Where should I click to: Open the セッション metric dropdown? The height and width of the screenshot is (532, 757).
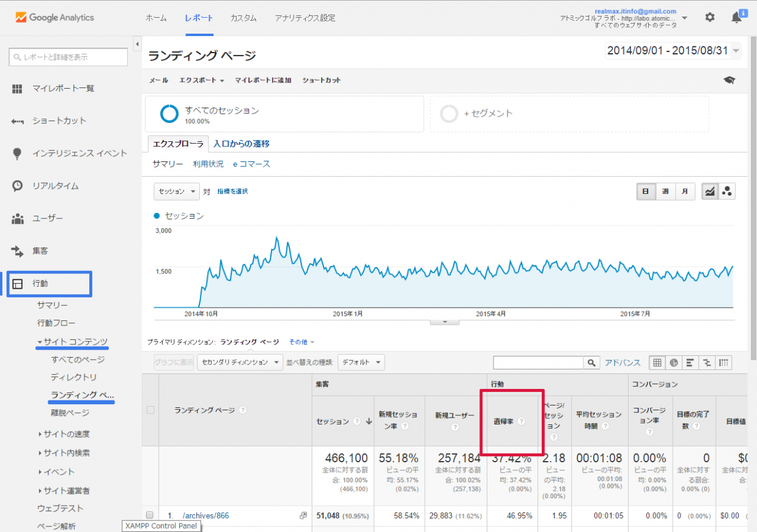pyautogui.click(x=177, y=191)
